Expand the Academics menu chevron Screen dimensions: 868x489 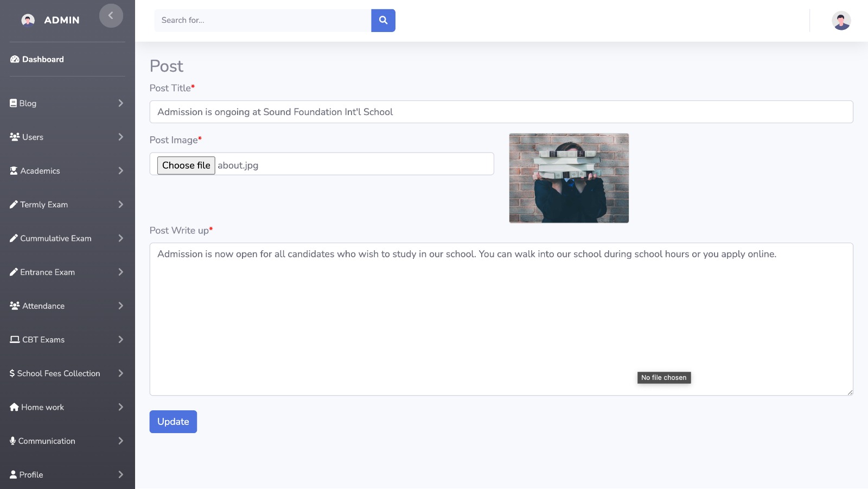(x=120, y=170)
